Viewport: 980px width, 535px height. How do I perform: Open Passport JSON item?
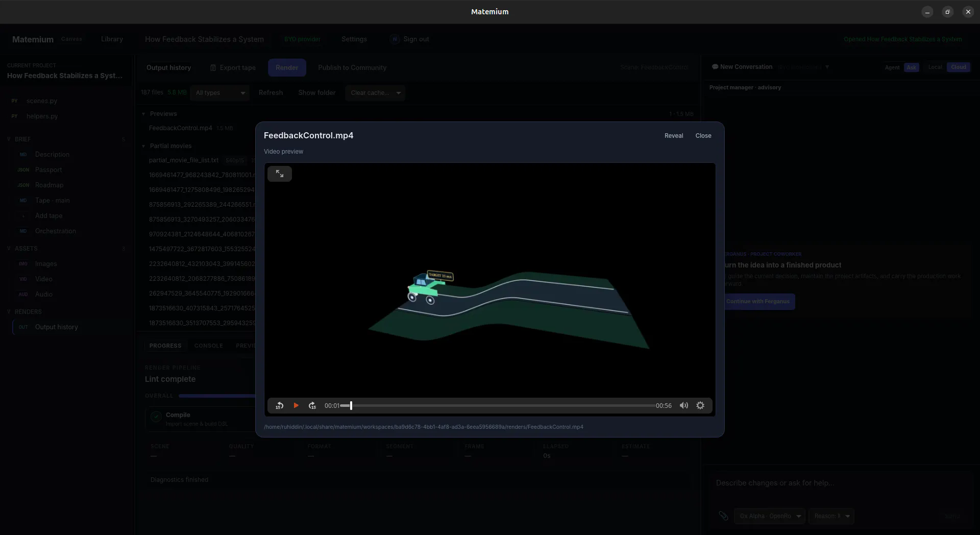(48, 170)
